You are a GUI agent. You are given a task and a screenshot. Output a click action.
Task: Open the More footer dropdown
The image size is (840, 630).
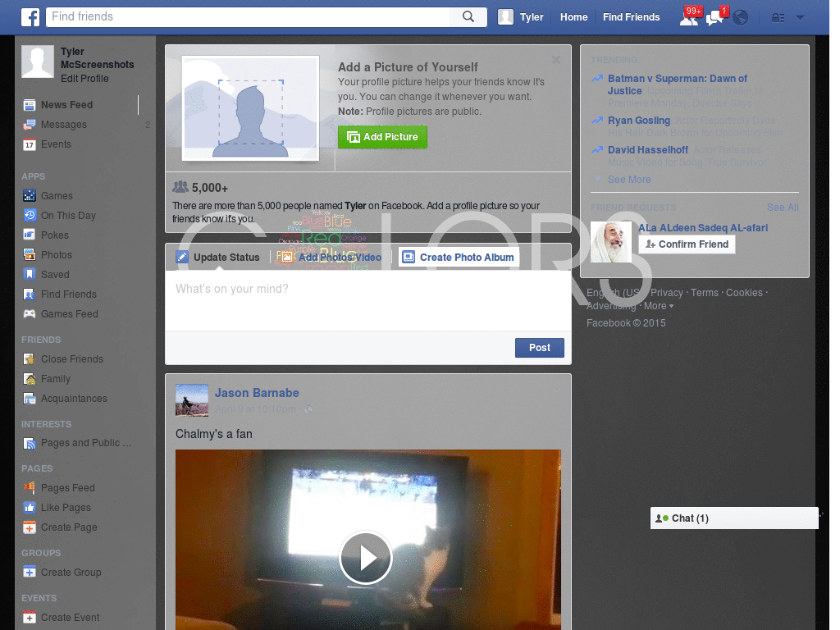(x=659, y=306)
